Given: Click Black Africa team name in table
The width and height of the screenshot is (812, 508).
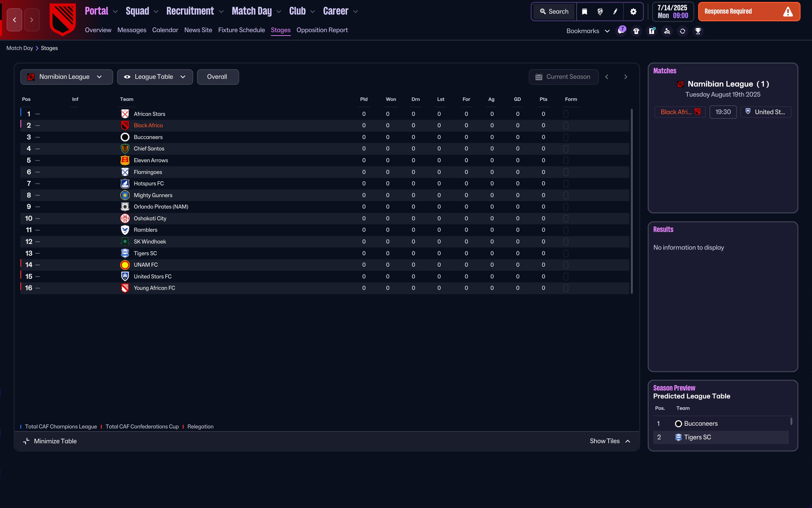Looking at the screenshot, I should pos(148,125).
